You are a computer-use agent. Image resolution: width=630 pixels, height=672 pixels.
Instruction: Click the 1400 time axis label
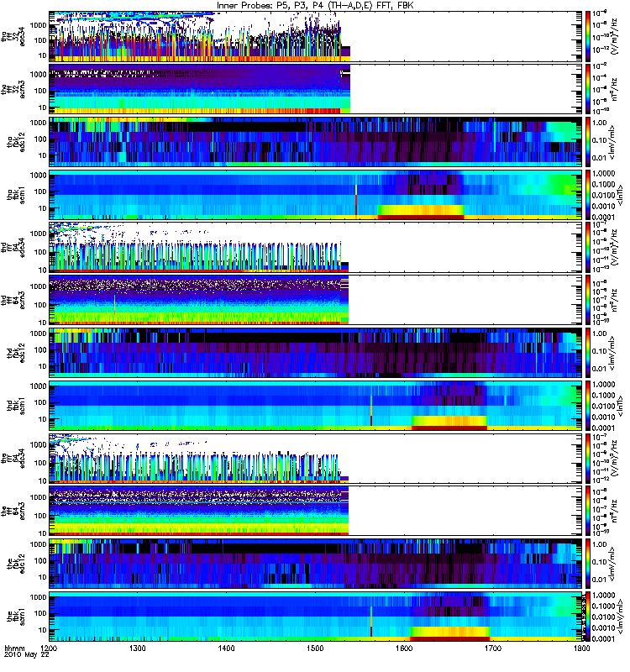tap(226, 648)
